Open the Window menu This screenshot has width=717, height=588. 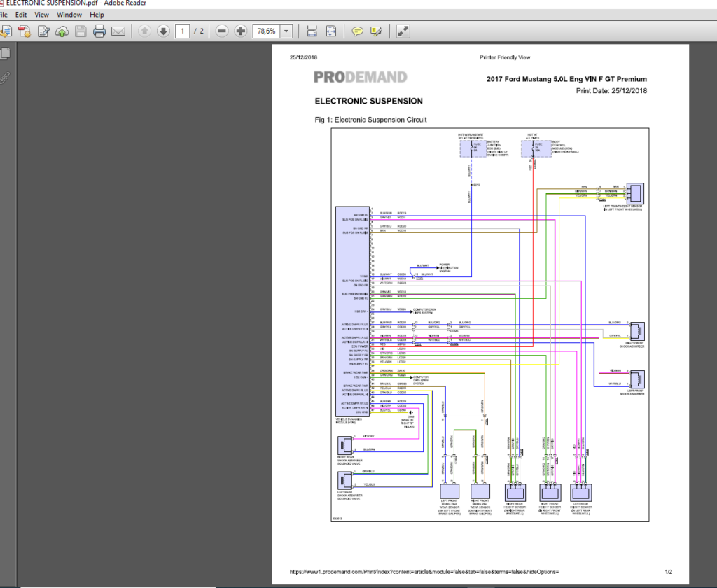69,15
